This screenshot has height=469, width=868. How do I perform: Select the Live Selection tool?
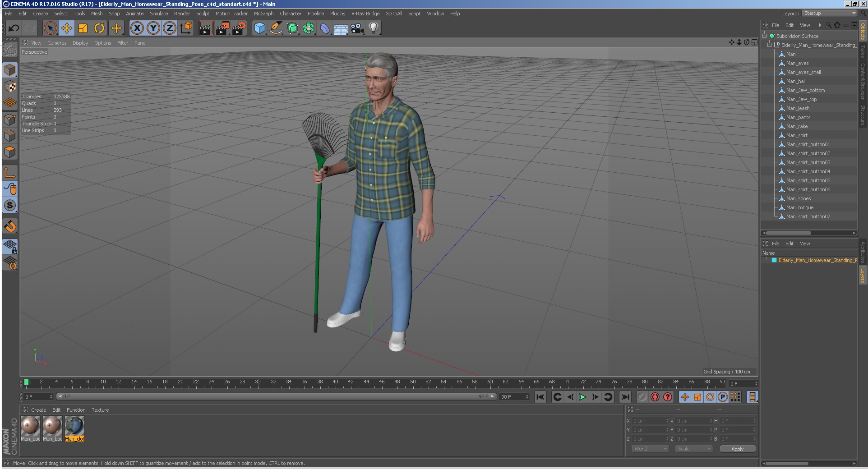(x=51, y=28)
